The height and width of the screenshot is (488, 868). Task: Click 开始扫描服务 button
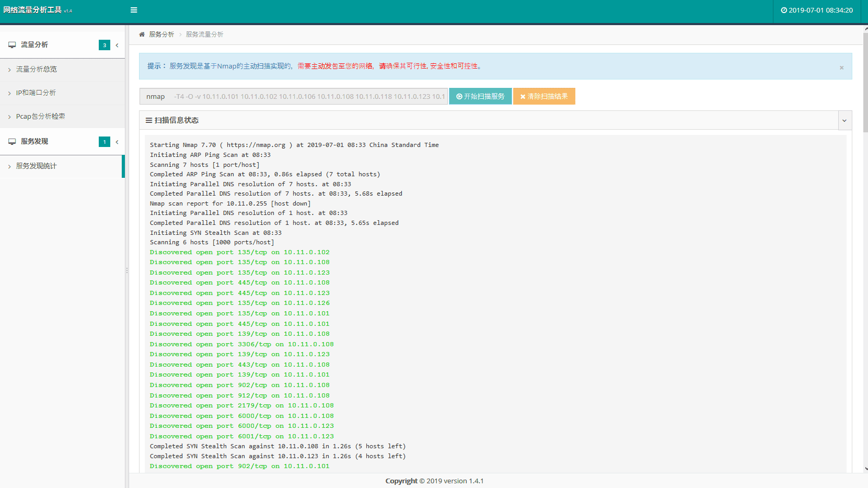click(480, 96)
